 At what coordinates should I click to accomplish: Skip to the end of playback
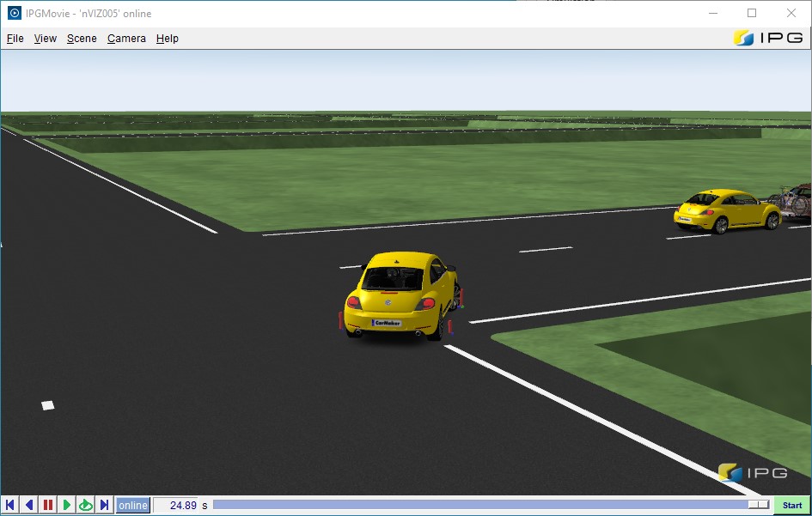coord(104,505)
